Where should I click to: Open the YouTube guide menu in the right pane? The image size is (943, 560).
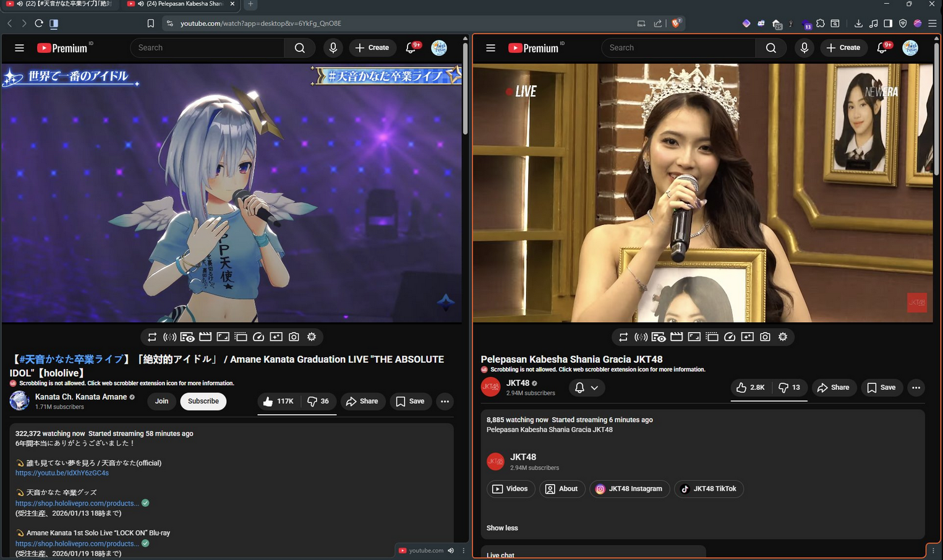490,48
